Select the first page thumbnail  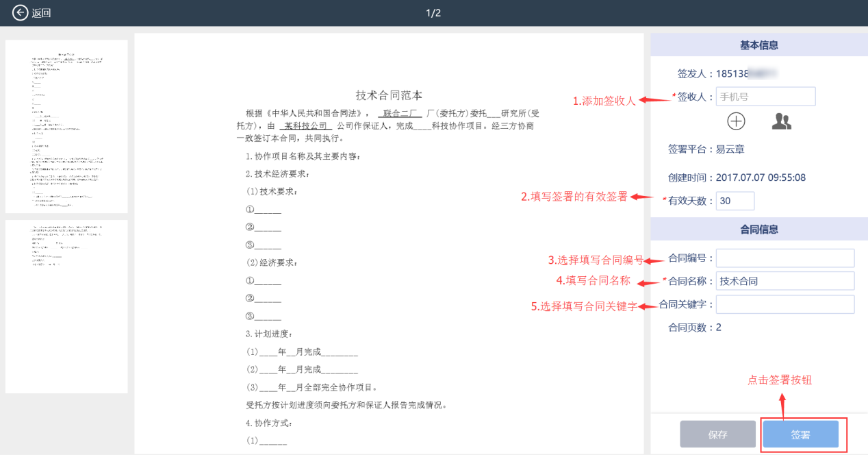click(66, 127)
